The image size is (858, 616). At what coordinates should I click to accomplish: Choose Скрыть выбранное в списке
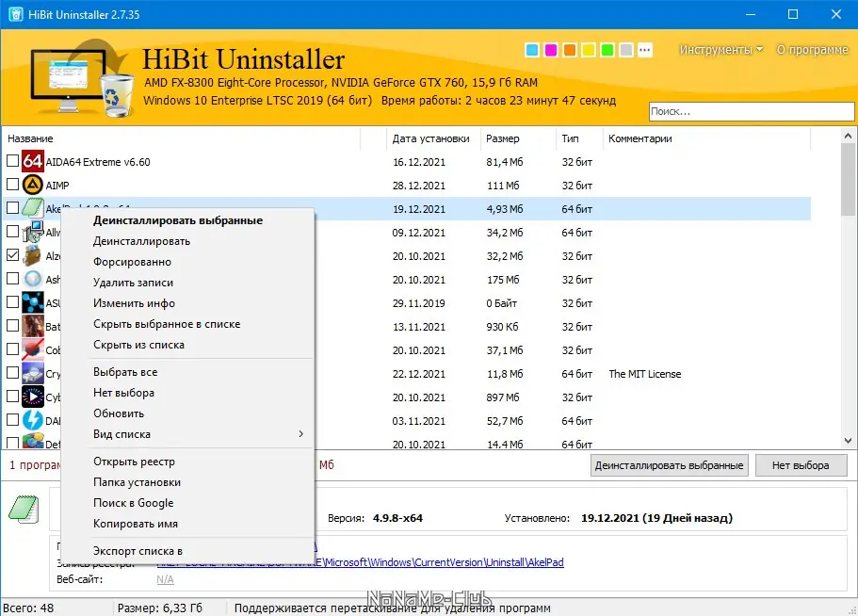(x=187, y=324)
